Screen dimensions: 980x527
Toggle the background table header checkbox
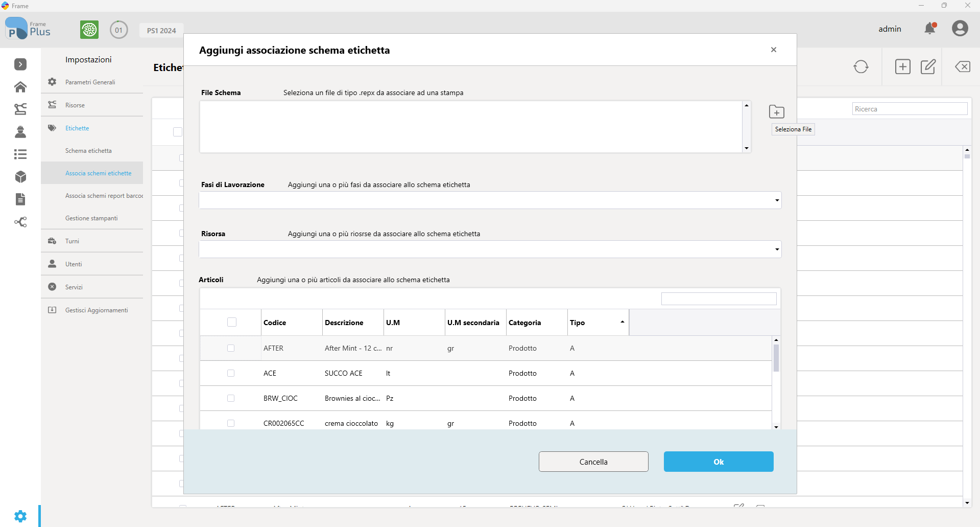point(178,132)
